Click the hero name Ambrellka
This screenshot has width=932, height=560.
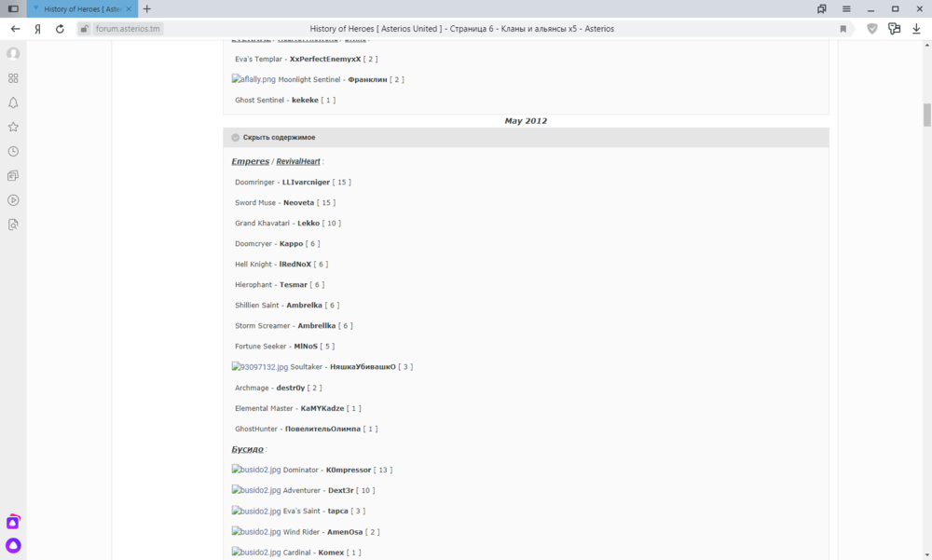[x=317, y=326]
